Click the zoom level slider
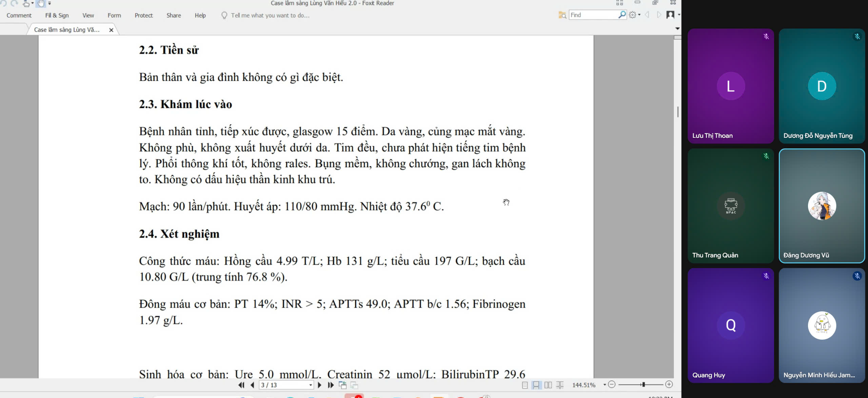This screenshot has height=398, width=868. coord(643,384)
